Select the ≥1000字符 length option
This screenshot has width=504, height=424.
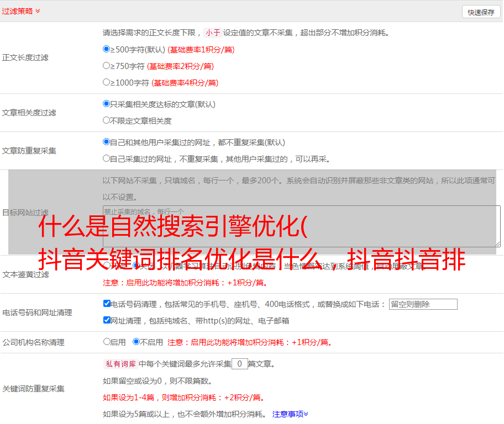(106, 82)
